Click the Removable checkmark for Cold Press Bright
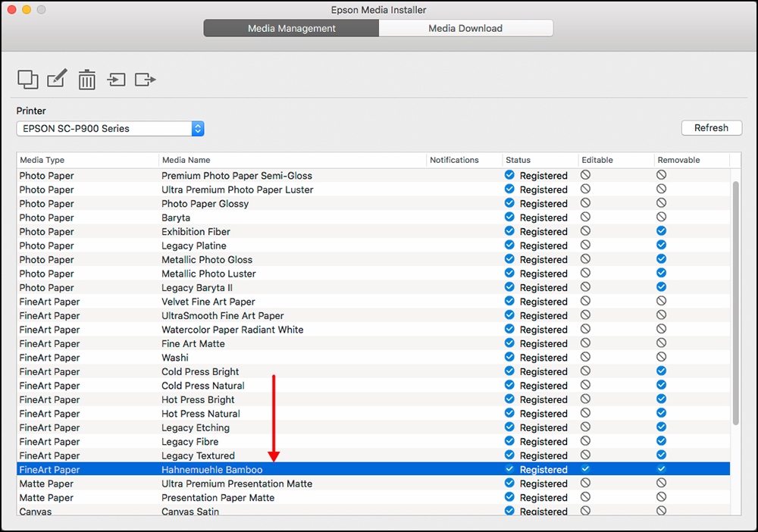The width and height of the screenshot is (758, 532). 661,371
